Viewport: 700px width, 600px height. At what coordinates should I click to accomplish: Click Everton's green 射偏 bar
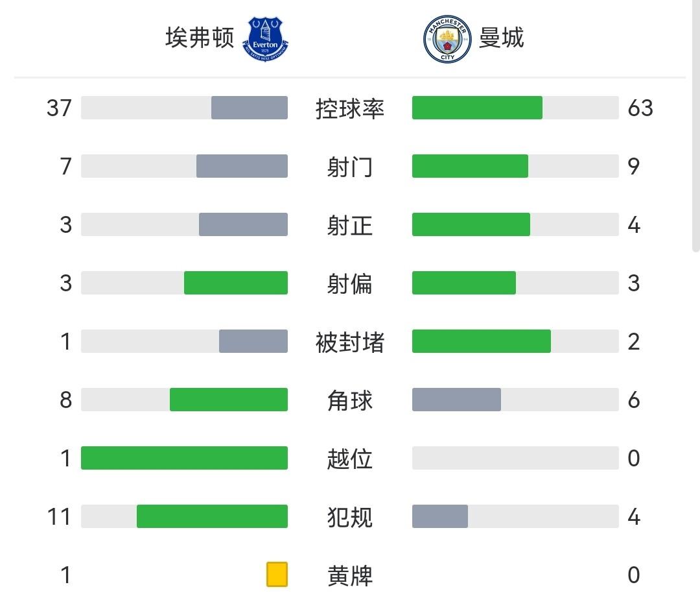(x=236, y=283)
